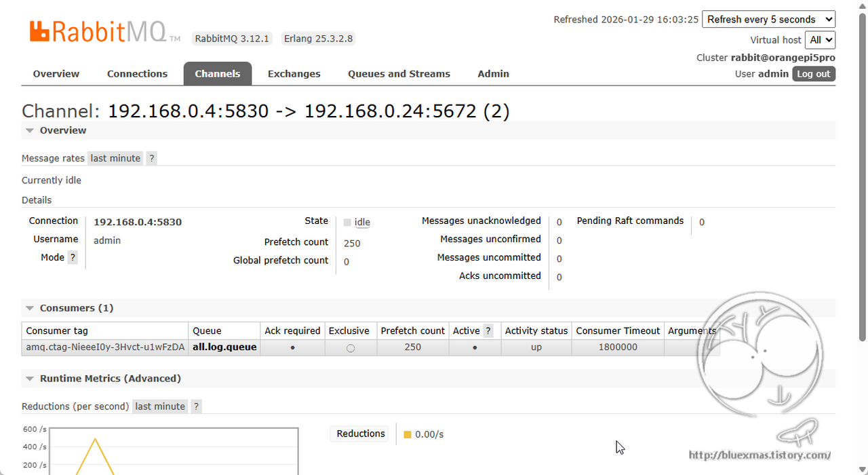Image resolution: width=868 pixels, height=475 pixels.
Task: Open the Queues and Streams tab
Action: pos(399,74)
